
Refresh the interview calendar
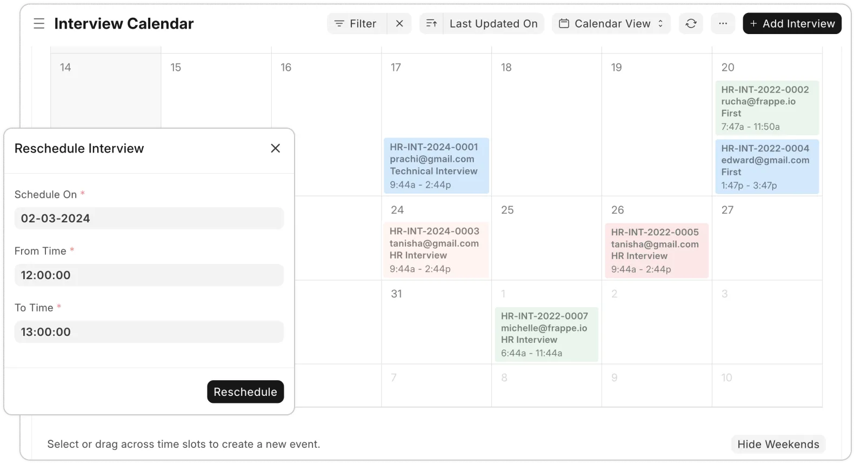coord(691,24)
